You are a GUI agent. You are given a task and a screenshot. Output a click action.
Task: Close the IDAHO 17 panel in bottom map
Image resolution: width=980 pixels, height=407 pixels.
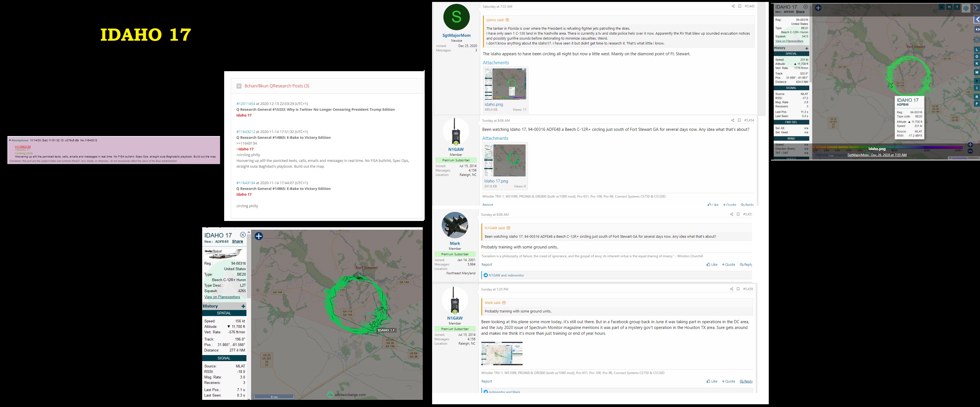[243, 235]
